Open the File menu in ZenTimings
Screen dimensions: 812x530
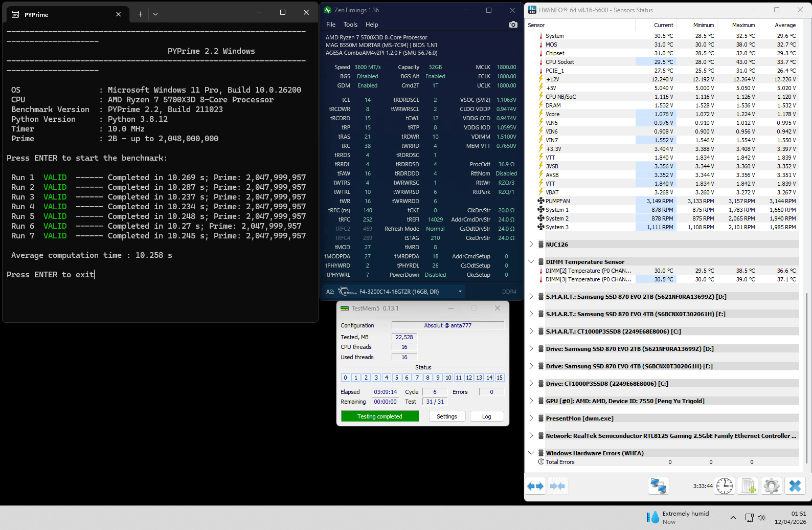331,25
